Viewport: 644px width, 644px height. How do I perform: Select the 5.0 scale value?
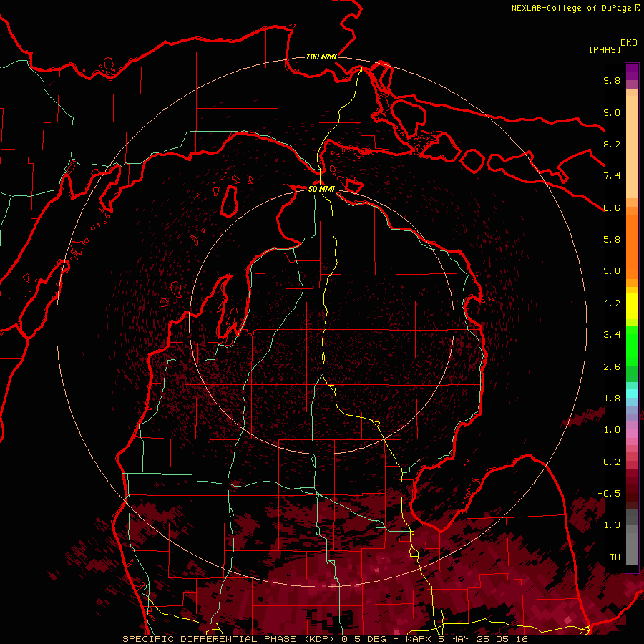612,271
